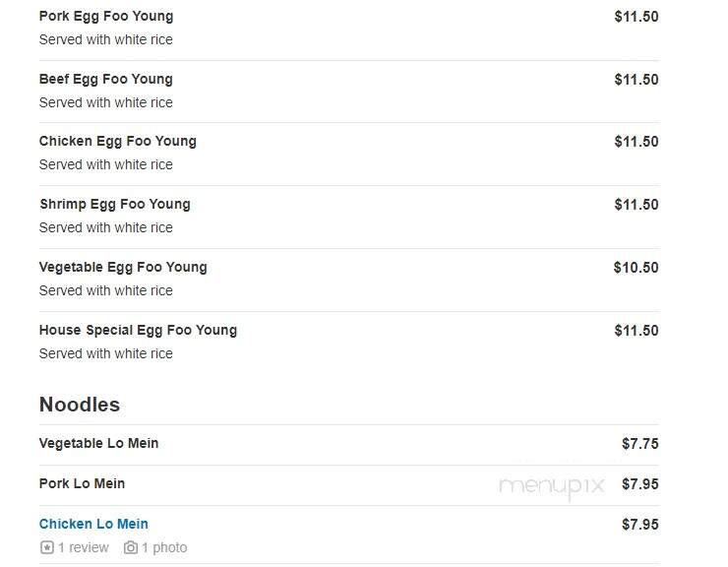Click the $7.75 Vegetable Lo Mein price
Image resolution: width=728 pixels, height=567 pixels.
coord(639,443)
